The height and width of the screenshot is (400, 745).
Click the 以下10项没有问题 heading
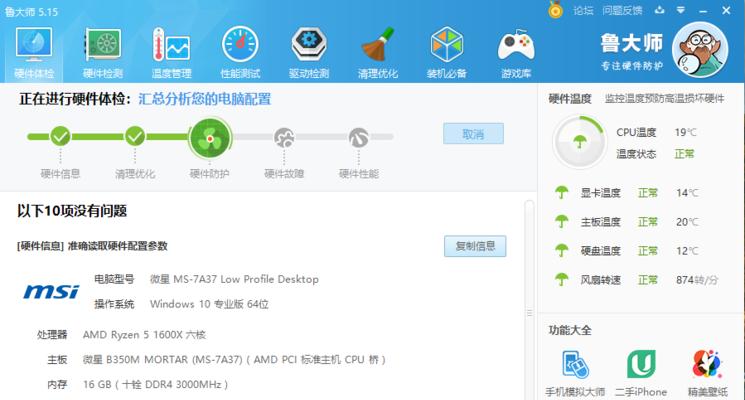(72, 210)
